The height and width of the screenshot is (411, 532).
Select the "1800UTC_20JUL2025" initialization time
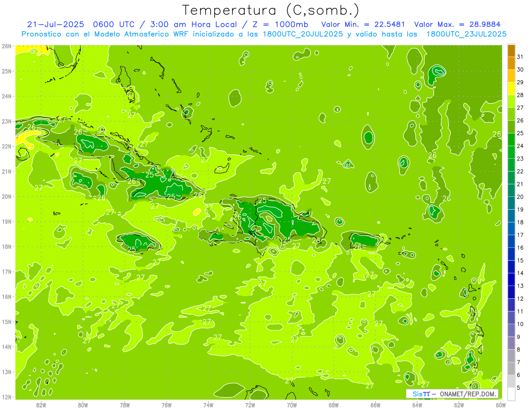coord(302,34)
